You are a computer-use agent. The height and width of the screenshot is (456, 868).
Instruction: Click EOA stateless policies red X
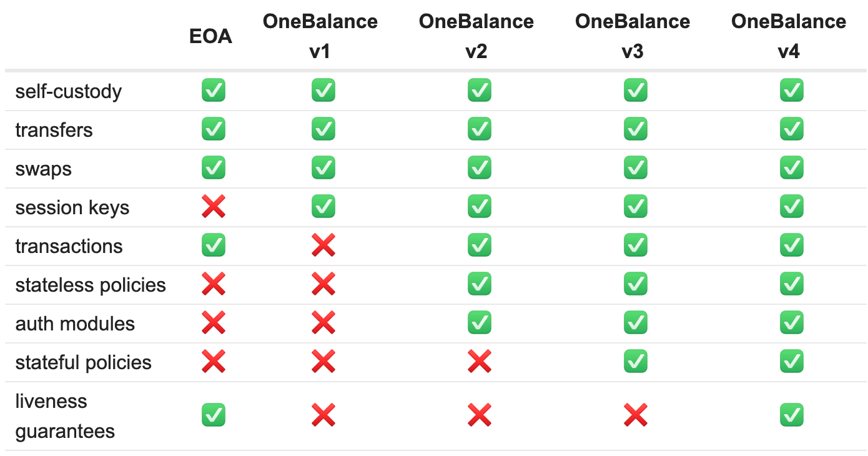214,284
